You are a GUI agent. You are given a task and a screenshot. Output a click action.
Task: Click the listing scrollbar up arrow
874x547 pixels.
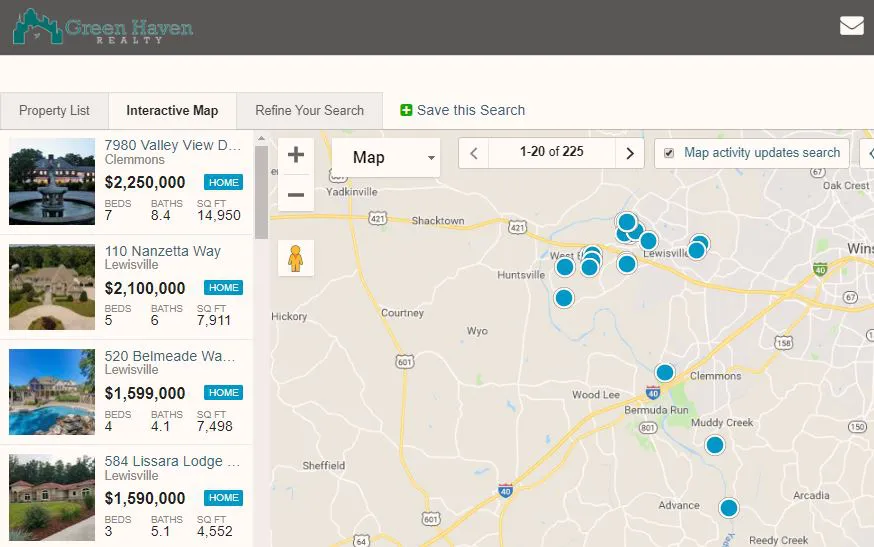click(x=261, y=138)
